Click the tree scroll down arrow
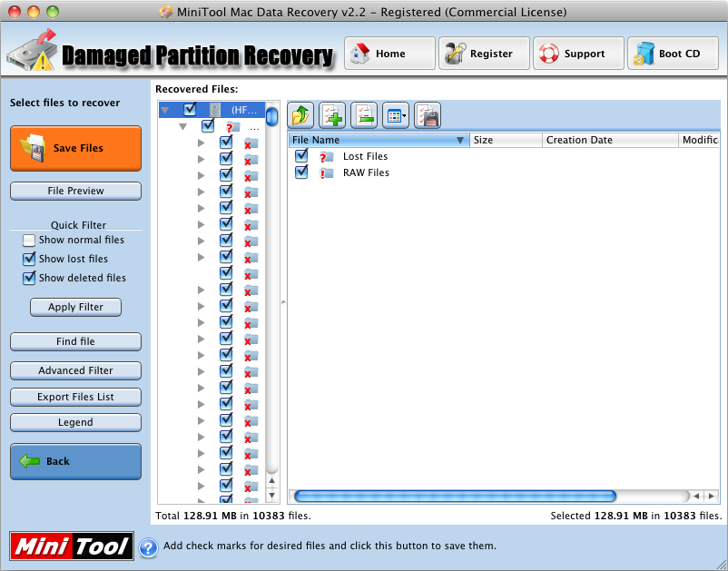The width and height of the screenshot is (728, 571). point(272,495)
